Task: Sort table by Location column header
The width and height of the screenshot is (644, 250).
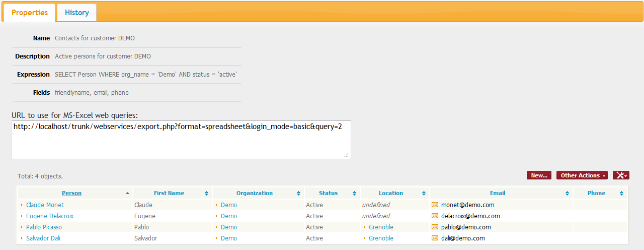Action: point(390,193)
